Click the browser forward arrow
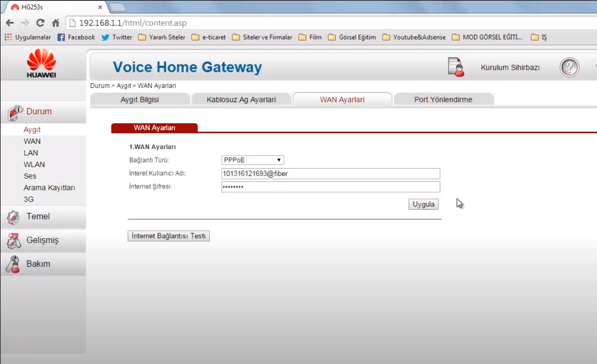The height and width of the screenshot is (364, 597). tap(25, 23)
